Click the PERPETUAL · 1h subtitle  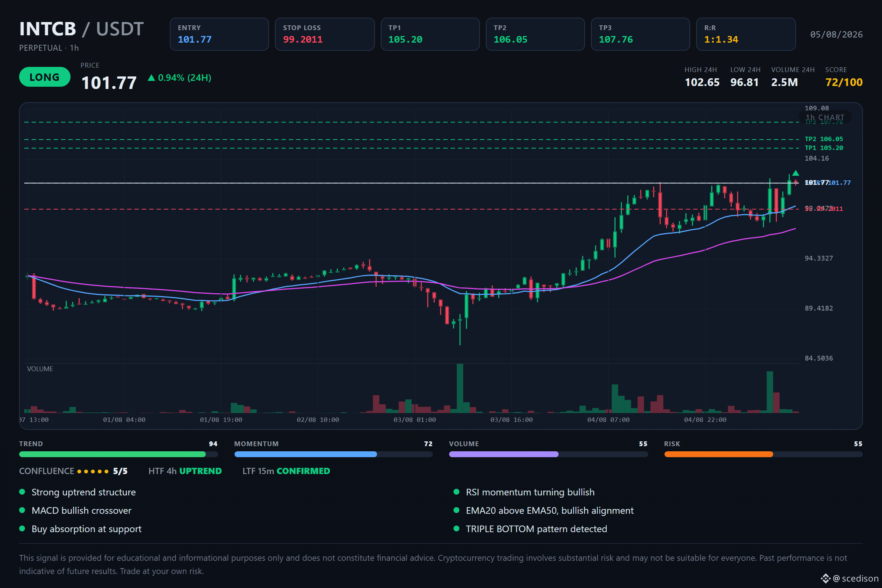coord(49,48)
